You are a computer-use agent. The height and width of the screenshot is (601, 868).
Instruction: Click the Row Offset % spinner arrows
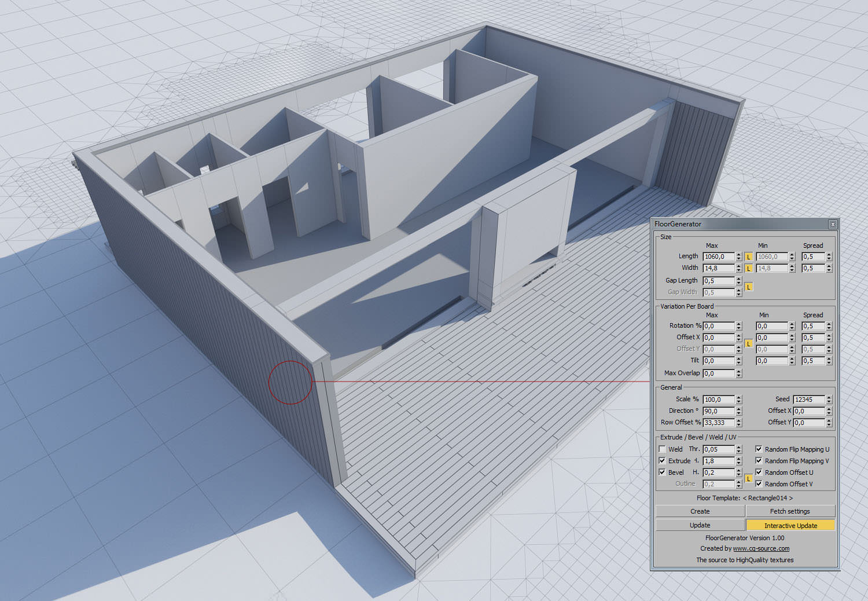[x=738, y=423]
